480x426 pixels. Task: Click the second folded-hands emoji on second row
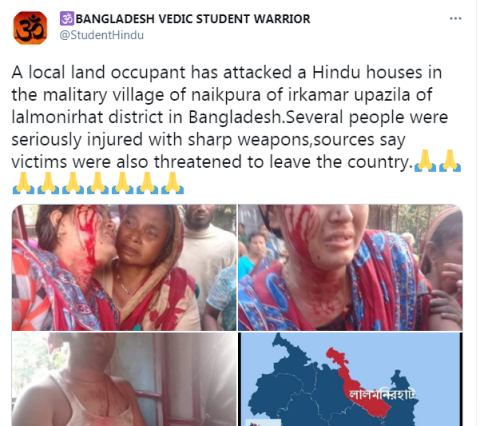[x=48, y=183]
